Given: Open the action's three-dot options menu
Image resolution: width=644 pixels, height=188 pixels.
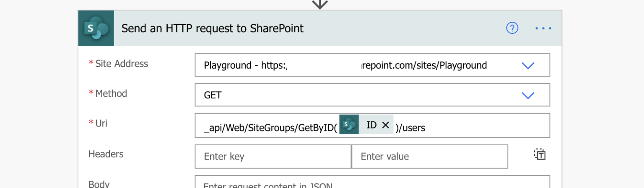Looking at the screenshot, I should [543, 28].
